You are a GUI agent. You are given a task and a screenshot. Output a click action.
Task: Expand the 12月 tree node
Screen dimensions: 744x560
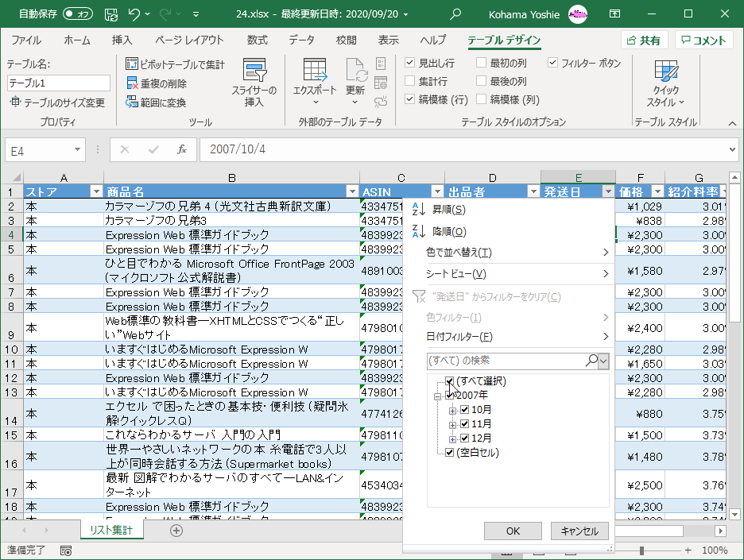click(x=452, y=438)
